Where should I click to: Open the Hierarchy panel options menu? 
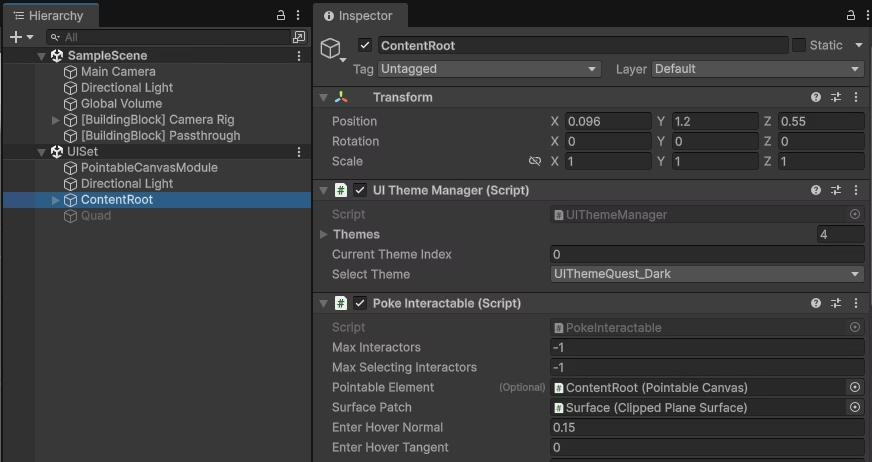pyautogui.click(x=298, y=16)
